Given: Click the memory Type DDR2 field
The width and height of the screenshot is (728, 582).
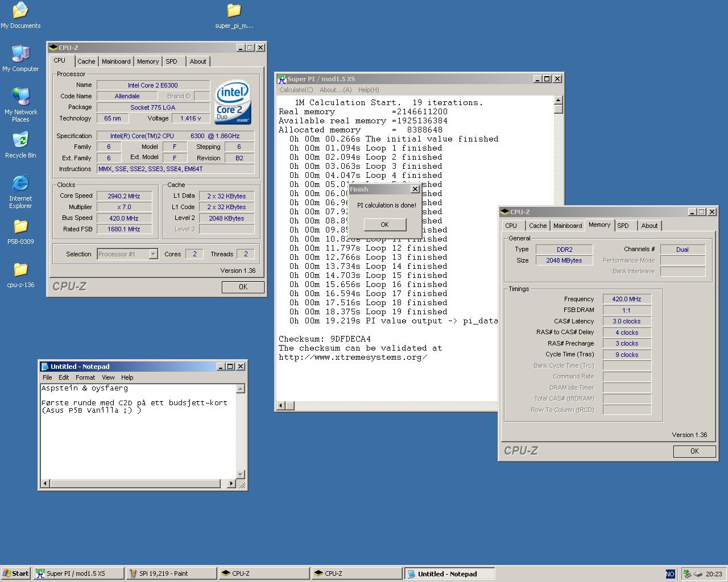Looking at the screenshot, I should [564, 250].
